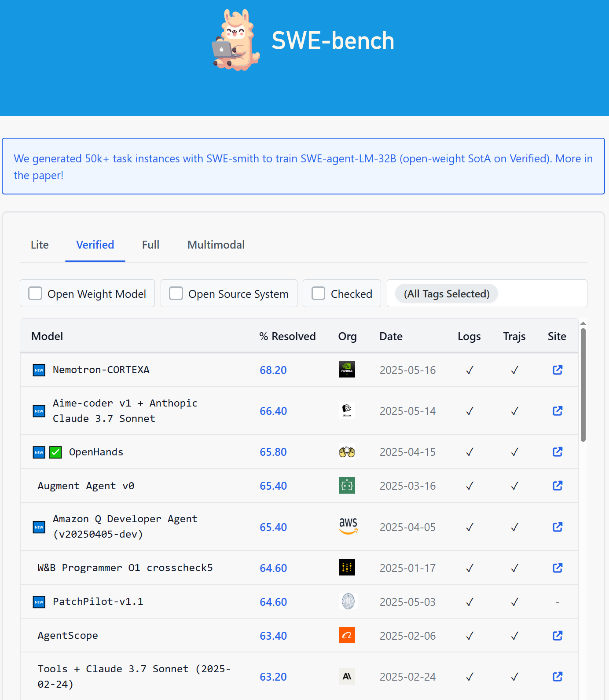
Task: Click the PatchPilot round org logo
Action: click(x=348, y=601)
